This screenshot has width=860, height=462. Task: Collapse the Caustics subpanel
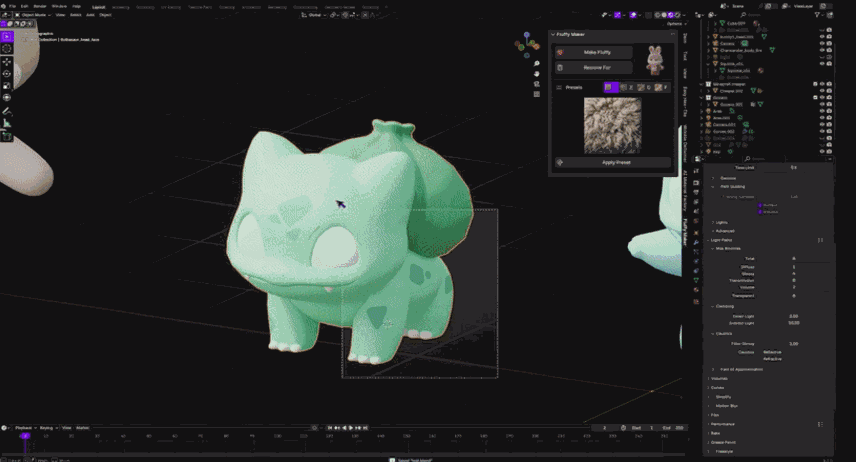(713, 334)
